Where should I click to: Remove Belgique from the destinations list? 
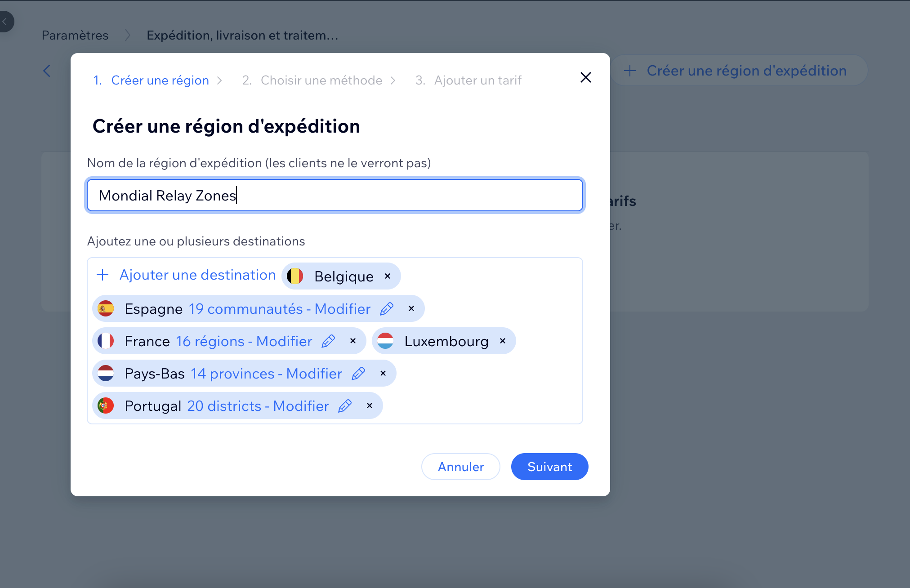(x=387, y=276)
